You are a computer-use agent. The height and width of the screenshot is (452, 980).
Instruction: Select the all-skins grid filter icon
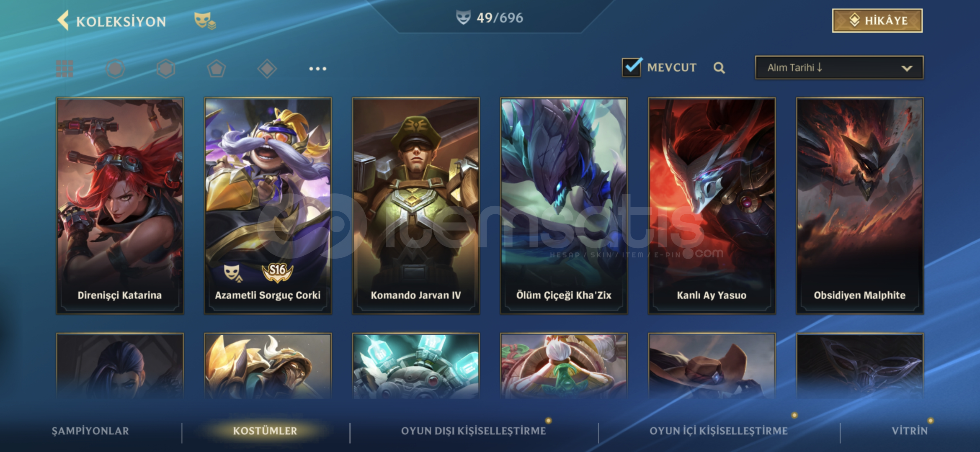tap(64, 69)
